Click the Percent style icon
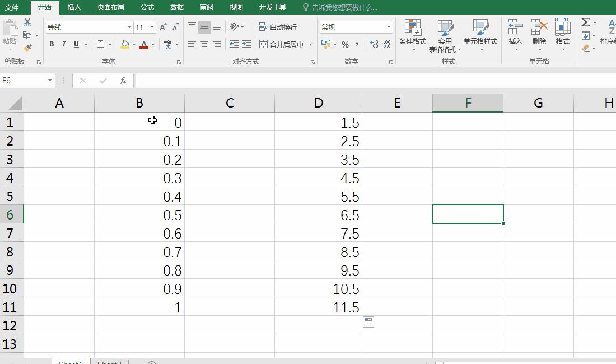 (x=346, y=44)
